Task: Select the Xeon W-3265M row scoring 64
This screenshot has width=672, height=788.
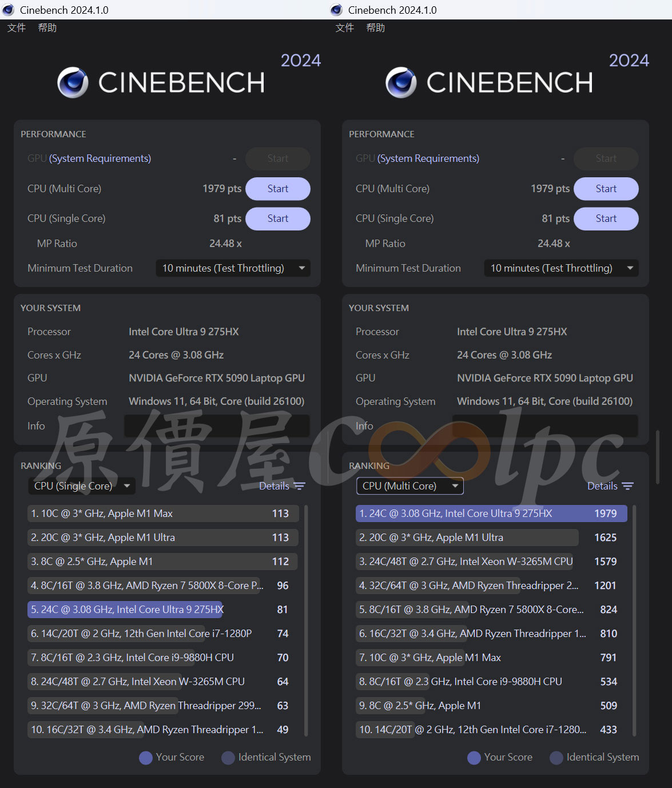Action: tap(163, 682)
